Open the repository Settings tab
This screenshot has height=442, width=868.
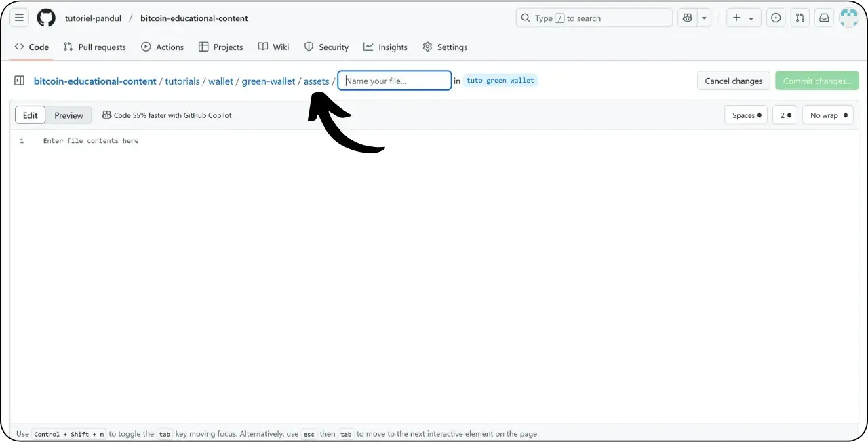445,47
